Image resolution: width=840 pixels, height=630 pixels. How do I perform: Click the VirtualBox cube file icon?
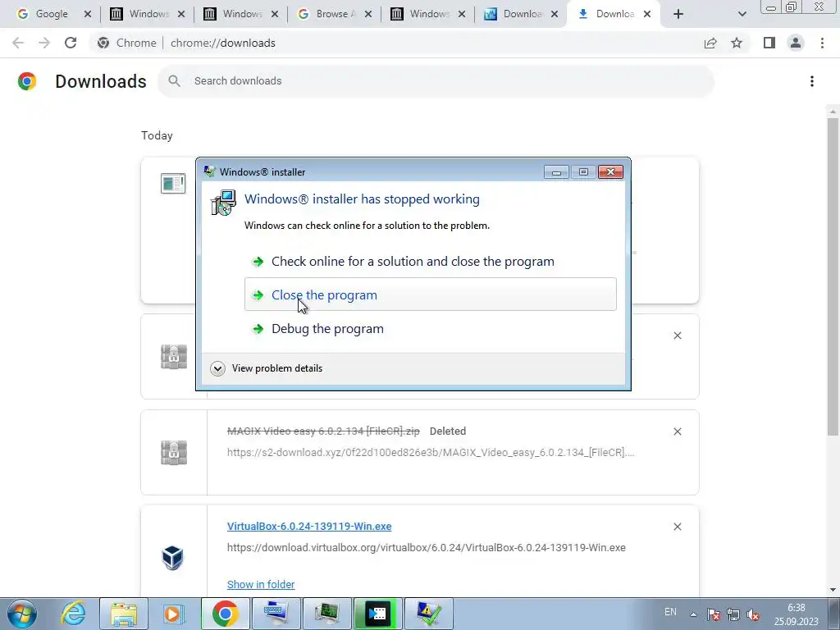[x=172, y=557]
